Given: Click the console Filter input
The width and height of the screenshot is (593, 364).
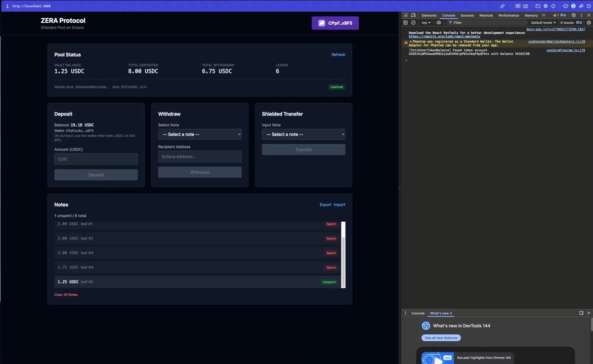Looking at the screenshot, I should [x=487, y=23].
